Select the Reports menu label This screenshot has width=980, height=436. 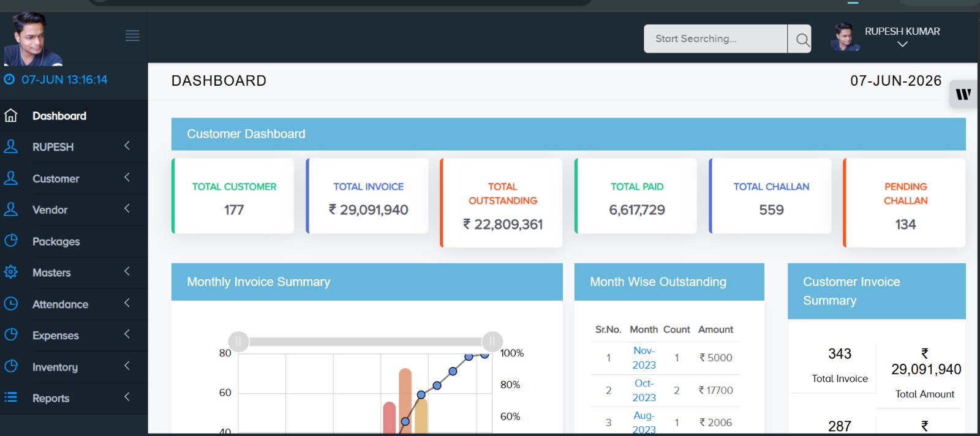coord(51,398)
